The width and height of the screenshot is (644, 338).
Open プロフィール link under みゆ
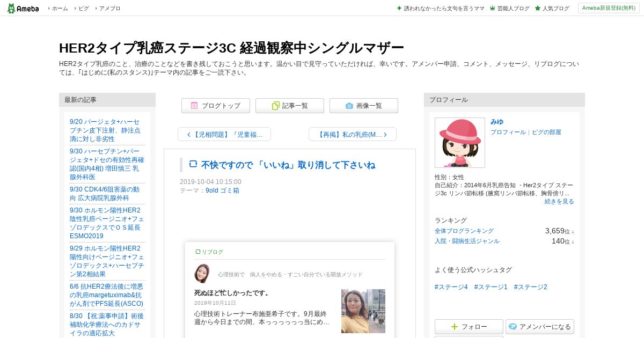(508, 132)
